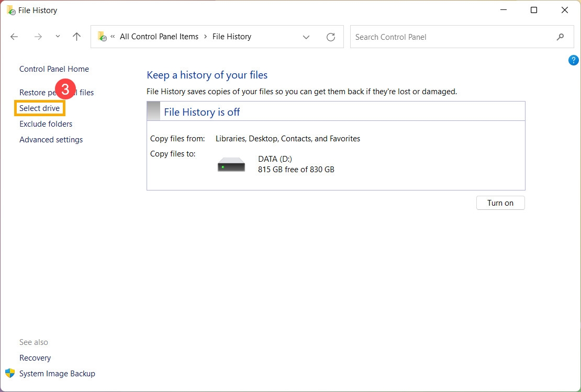Click the back navigation arrow
This screenshot has height=392, width=581.
click(x=14, y=37)
